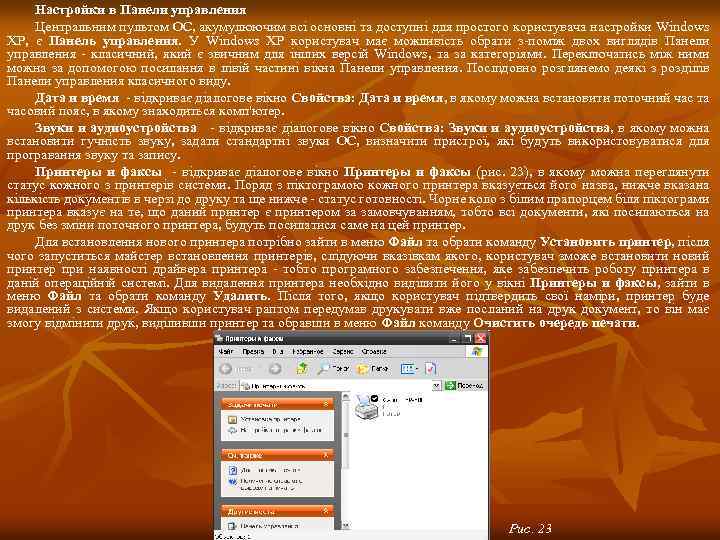Go up one folder level

(x=302, y=368)
